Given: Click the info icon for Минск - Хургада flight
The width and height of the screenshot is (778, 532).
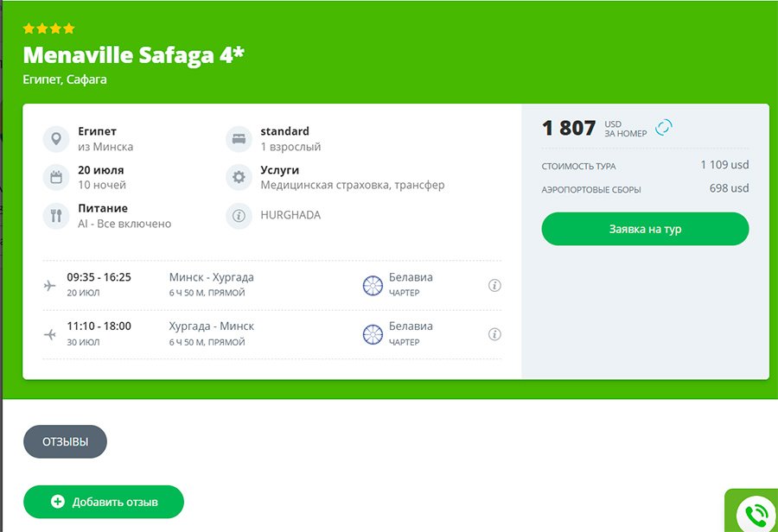Looking at the screenshot, I should [495, 285].
